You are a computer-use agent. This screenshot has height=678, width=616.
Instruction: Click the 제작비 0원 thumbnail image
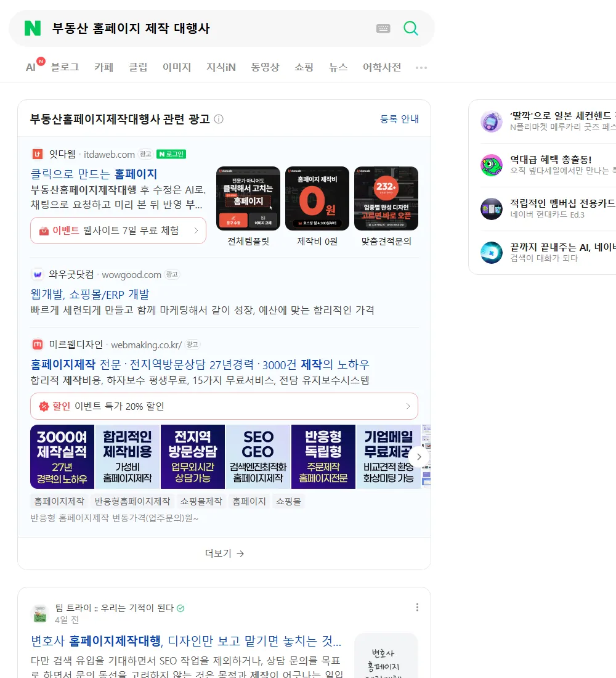click(317, 198)
